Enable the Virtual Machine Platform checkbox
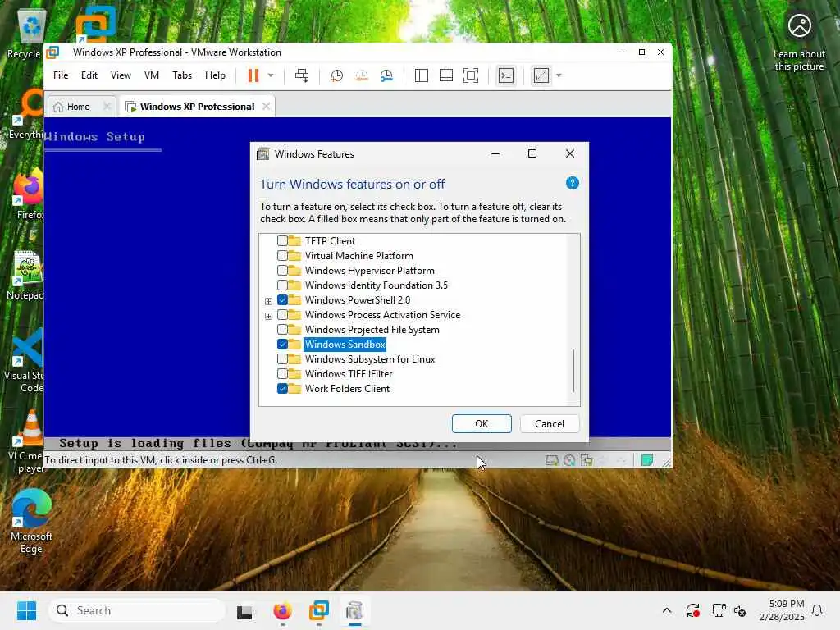The height and width of the screenshot is (630, 840). tap(282, 256)
